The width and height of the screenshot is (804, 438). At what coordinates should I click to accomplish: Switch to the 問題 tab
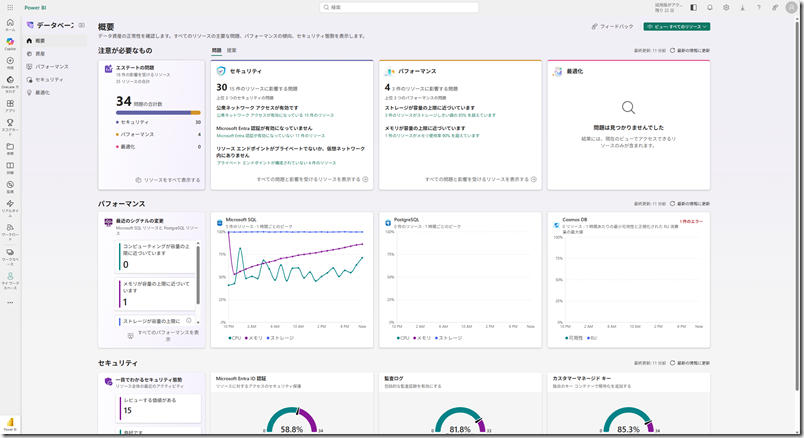216,50
